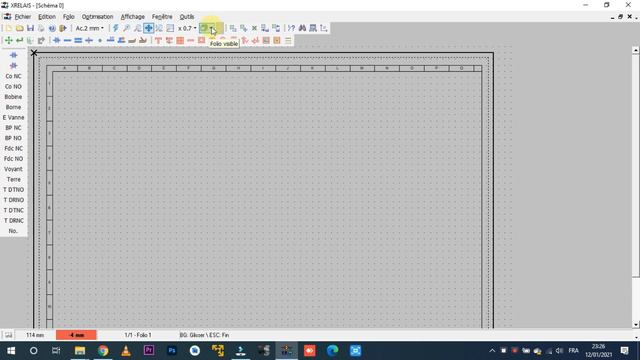Viewport: 640px width, 360px height.
Task: Select the Borne component
Action: click(x=13, y=107)
